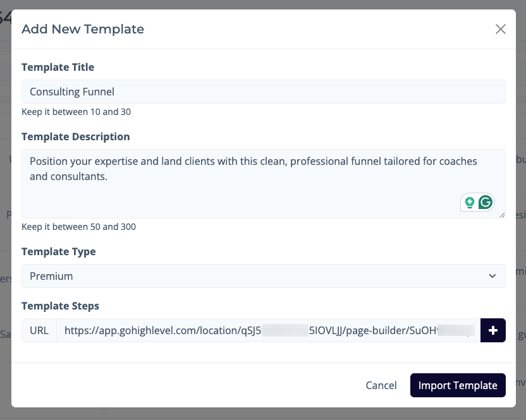
Task: Click the Grammarly green G icon
Action: [x=486, y=202]
